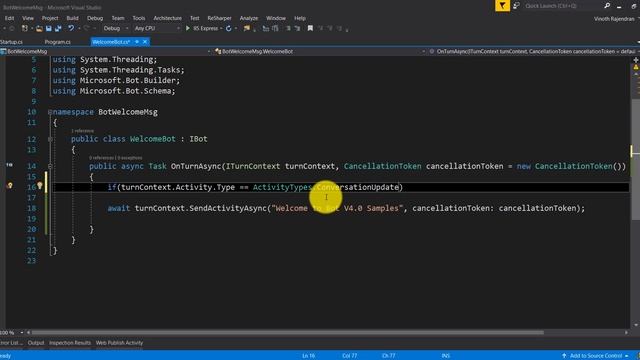Image resolution: width=640 pixels, height=360 pixels.
Task: Open the View menu
Action: click(x=28, y=18)
